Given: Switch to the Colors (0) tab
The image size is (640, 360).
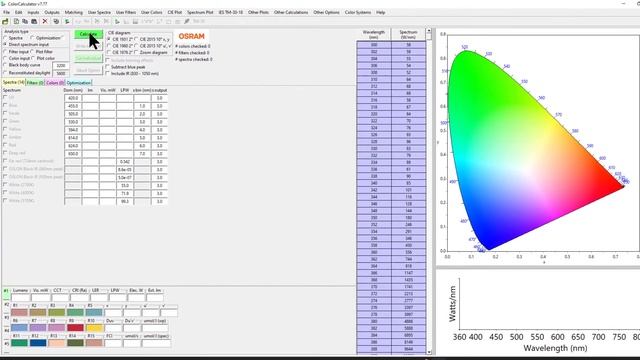Looking at the screenshot, I should [x=55, y=83].
